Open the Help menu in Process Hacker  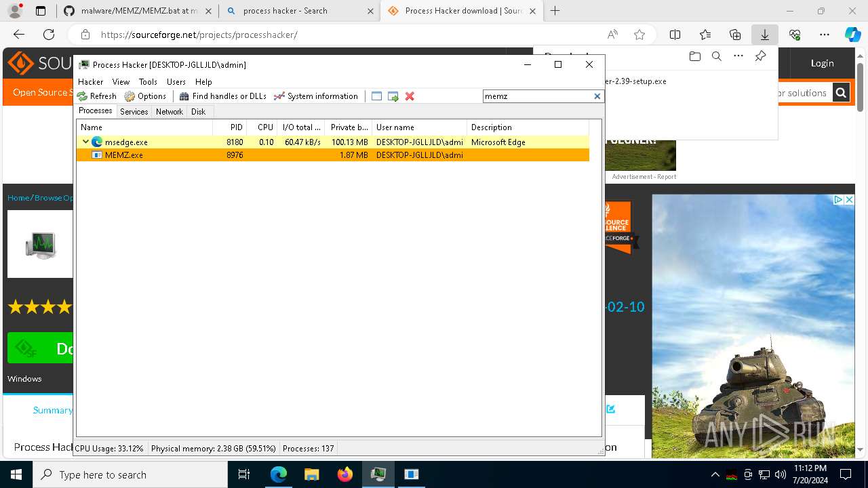pyautogui.click(x=203, y=81)
